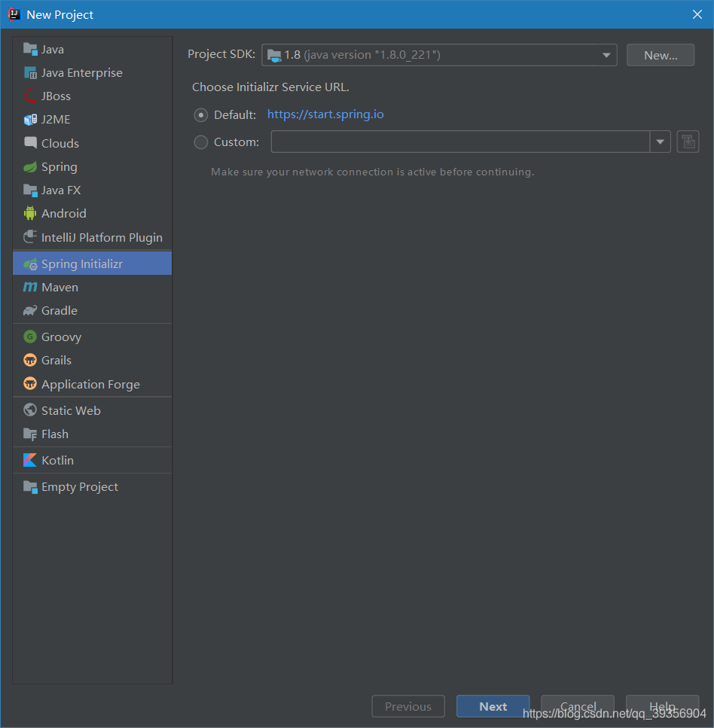Select Spring Initializr label
The image size is (714, 728).
tap(82, 263)
